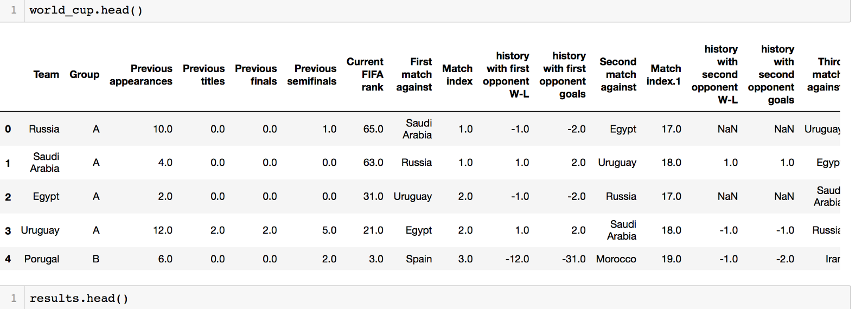Select the Match index.1 column header

click(x=663, y=75)
